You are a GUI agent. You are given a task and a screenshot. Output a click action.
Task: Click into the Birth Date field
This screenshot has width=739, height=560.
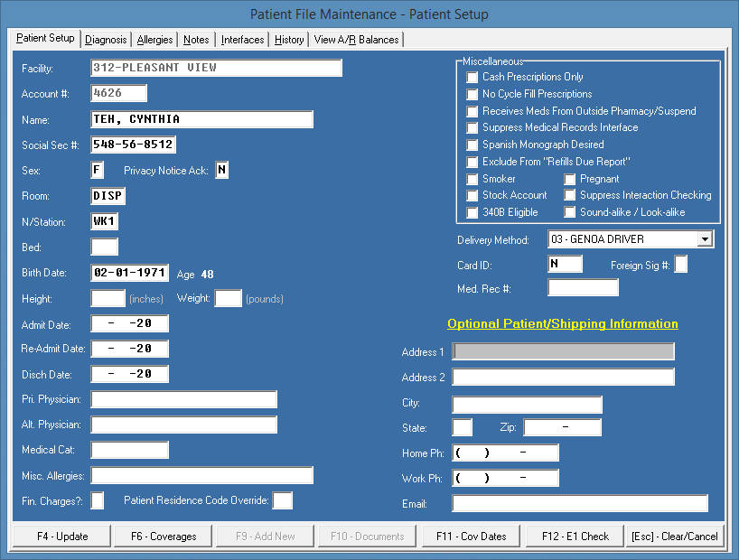pyautogui.click(x=130, y=274)
